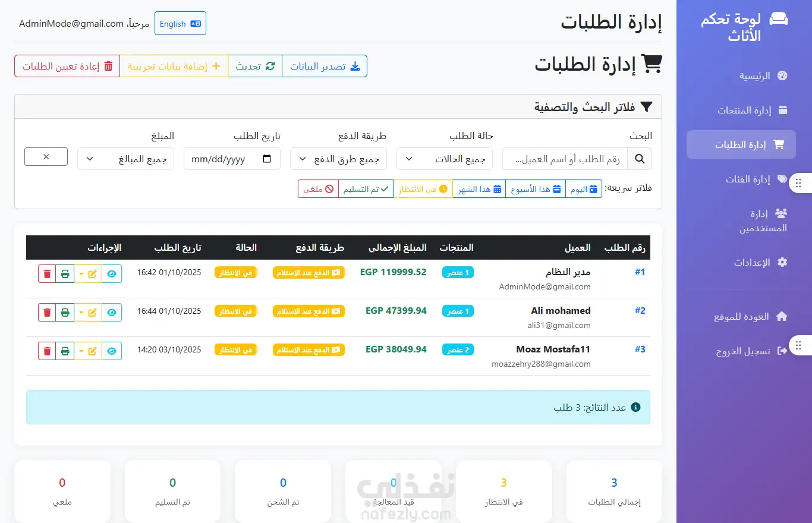812x523 pixels.
Task: Click تسجيل الخروج to log out
Action: (x=741, y=351)
